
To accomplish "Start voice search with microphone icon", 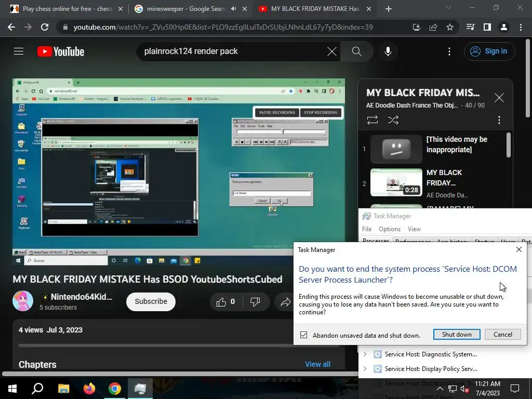I will pyautogui.click(x=388, y=51).
